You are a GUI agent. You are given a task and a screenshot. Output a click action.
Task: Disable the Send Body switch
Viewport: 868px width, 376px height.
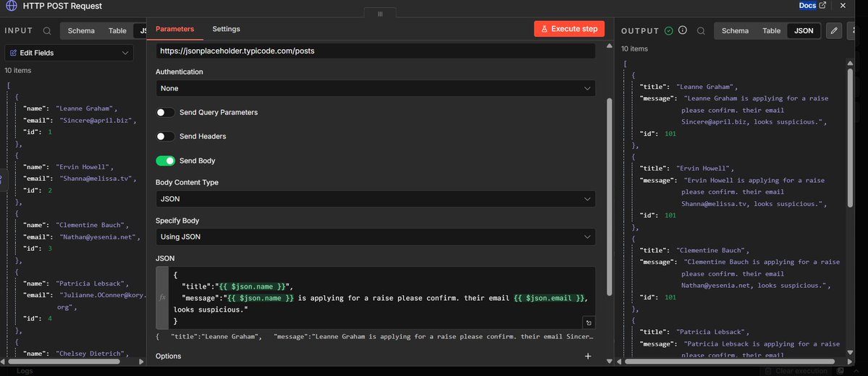(166, 161)
